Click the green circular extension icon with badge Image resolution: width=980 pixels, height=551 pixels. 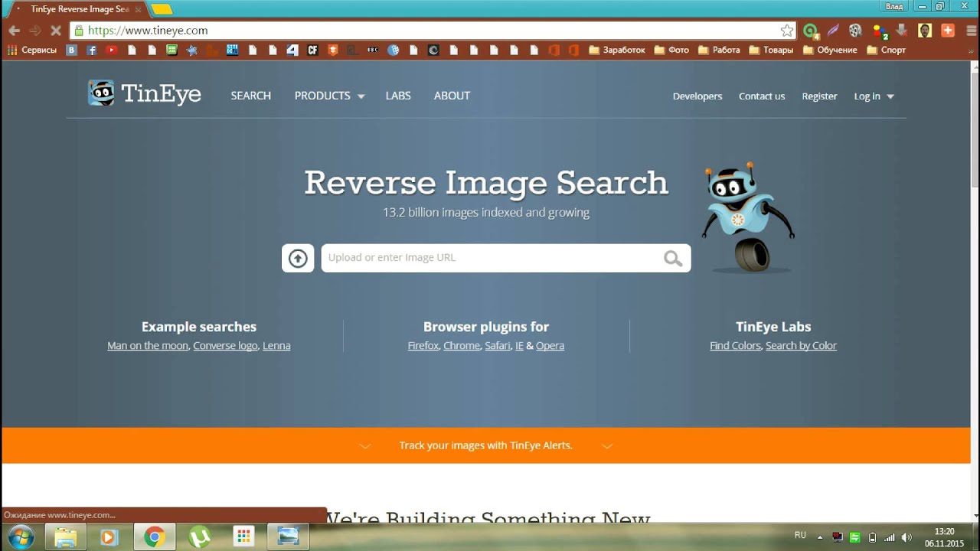point(811,31)
